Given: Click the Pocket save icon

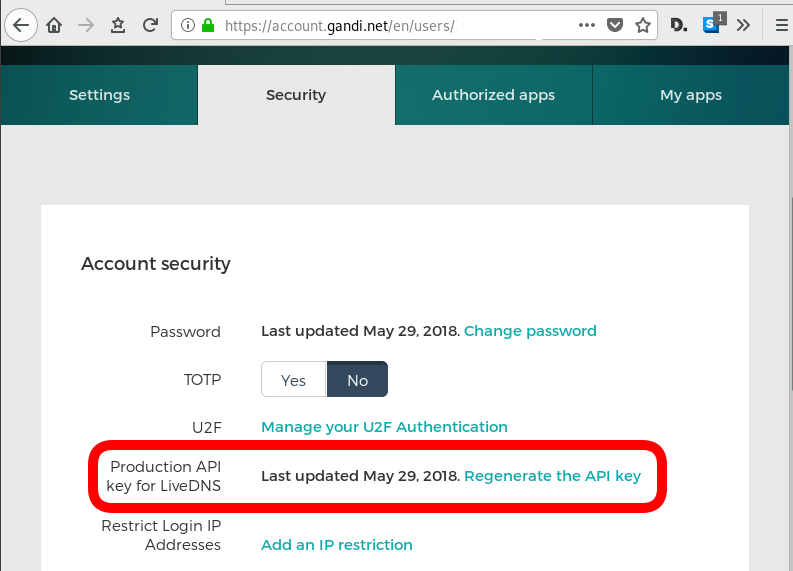Looking at the screenshot, I should [616, 25].
